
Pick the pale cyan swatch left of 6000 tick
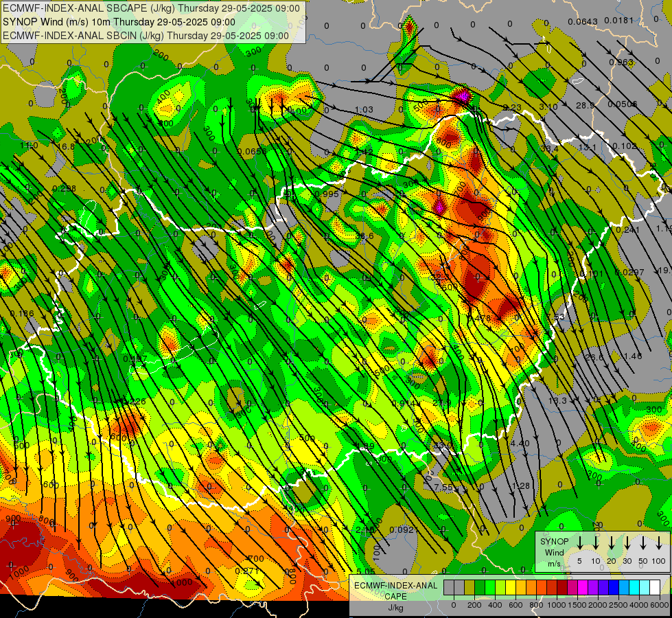tap(645, 587)
